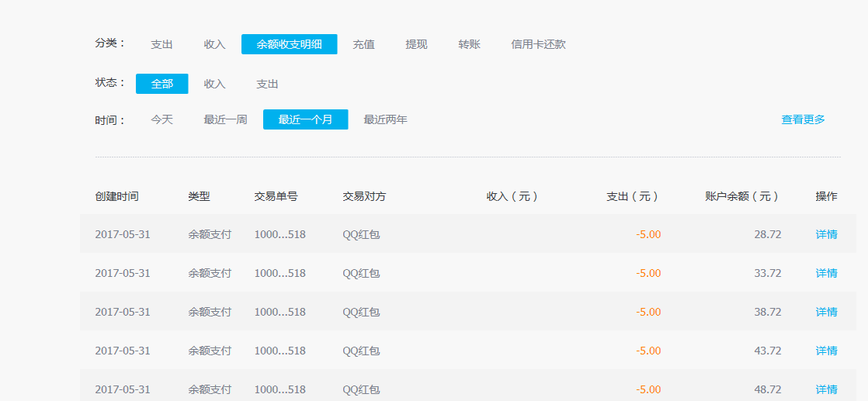Select the 收入 category filter
868x401 pixels.
[215, 45]
